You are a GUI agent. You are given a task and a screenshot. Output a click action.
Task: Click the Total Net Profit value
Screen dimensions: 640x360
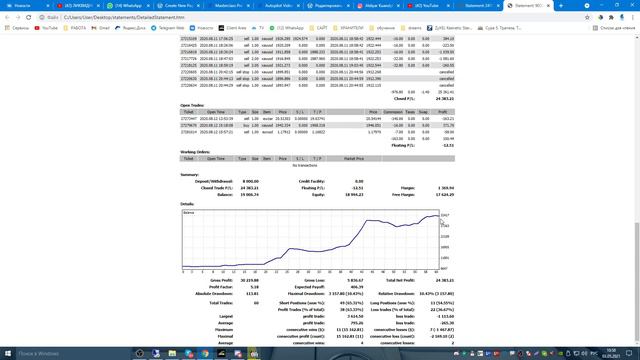click(445, 280)
